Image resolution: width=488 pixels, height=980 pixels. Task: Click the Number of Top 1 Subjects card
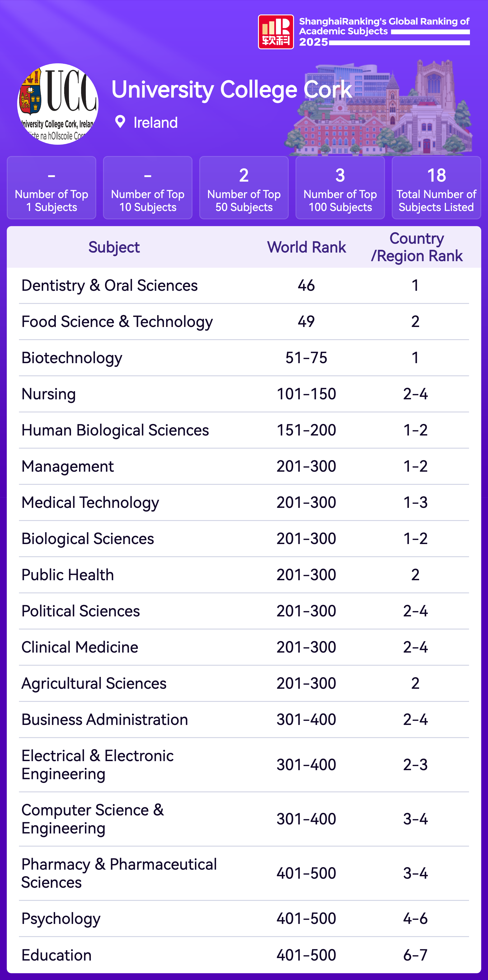(x=51, y=188)
